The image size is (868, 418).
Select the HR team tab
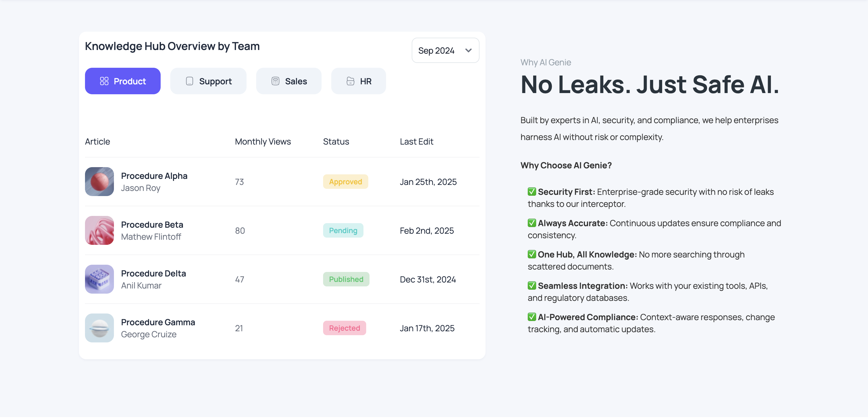pyautogui.click(x=359, y=81)
